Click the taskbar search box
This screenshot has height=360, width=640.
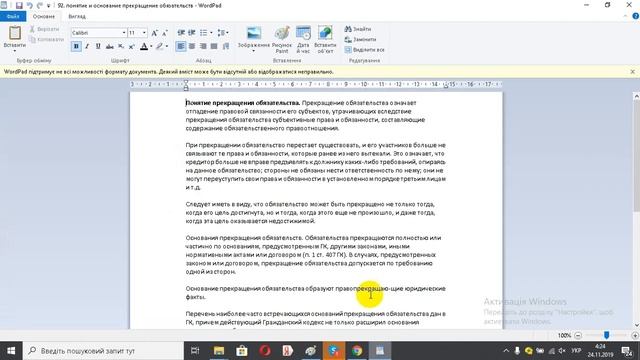pos(104,351)
